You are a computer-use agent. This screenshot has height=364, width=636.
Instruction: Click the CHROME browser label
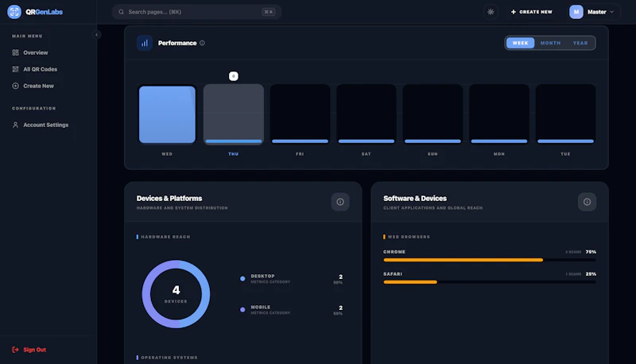click(394, 252)
